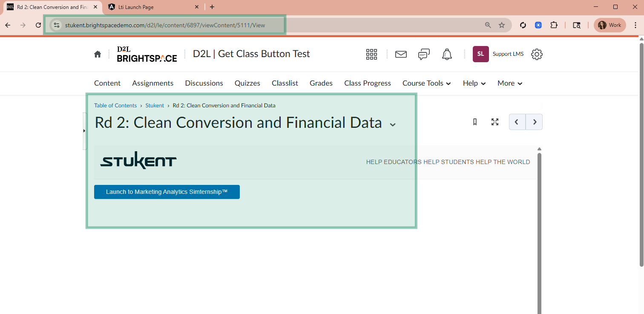Viewport: 644px width, 314px height.
Task: Open the update alerts bell icon
Action: pyautogui.click(x=447, y=54)
